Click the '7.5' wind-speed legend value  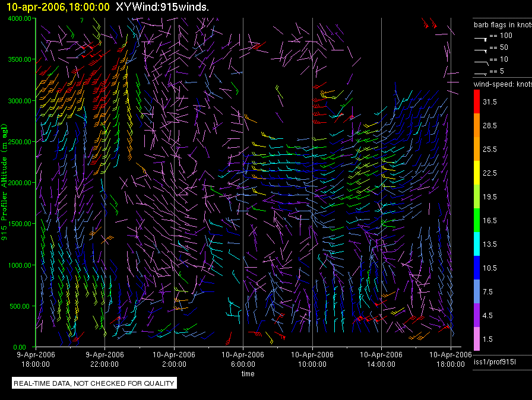click(487, 292)
